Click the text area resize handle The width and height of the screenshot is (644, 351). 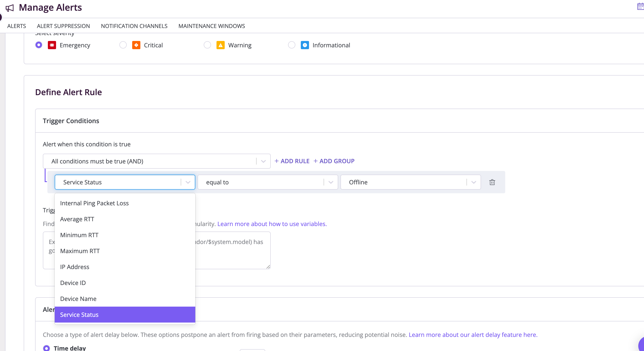tap(268, 267)
